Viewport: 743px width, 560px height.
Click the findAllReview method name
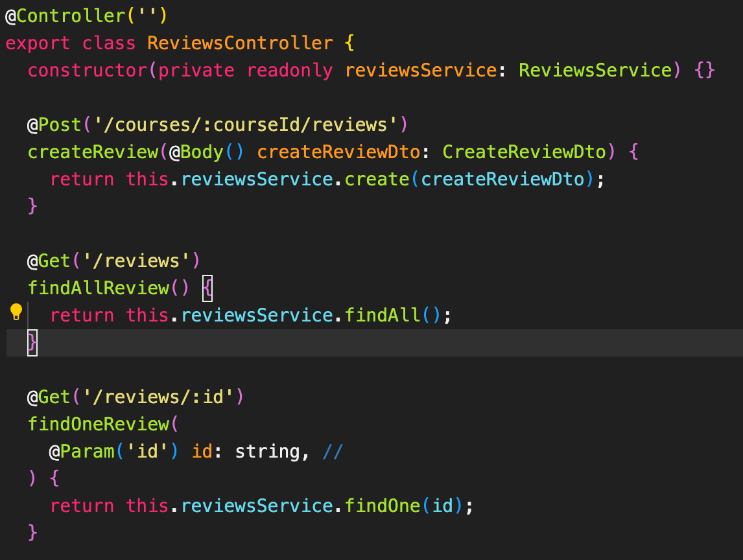point(99,288)
